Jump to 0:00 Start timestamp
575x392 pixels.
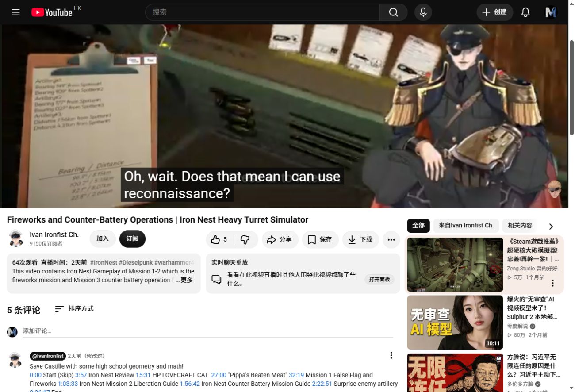[x=35, y=375]
